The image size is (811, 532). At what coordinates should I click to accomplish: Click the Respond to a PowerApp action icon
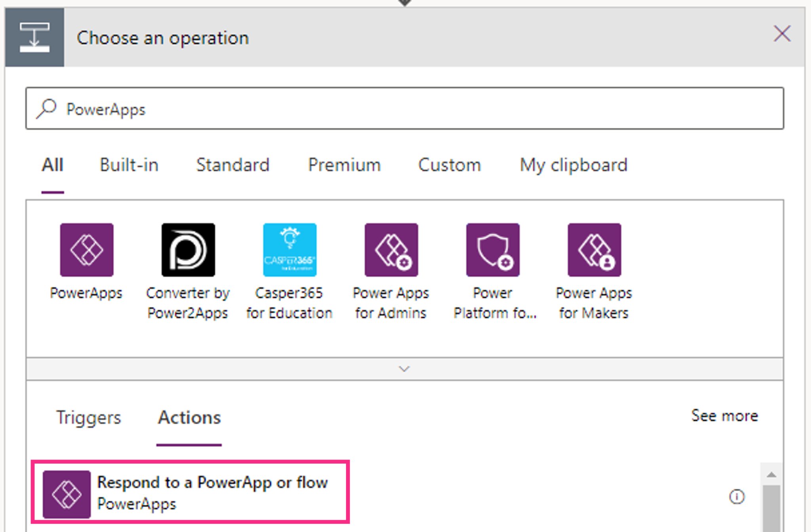tap(66, 493)
